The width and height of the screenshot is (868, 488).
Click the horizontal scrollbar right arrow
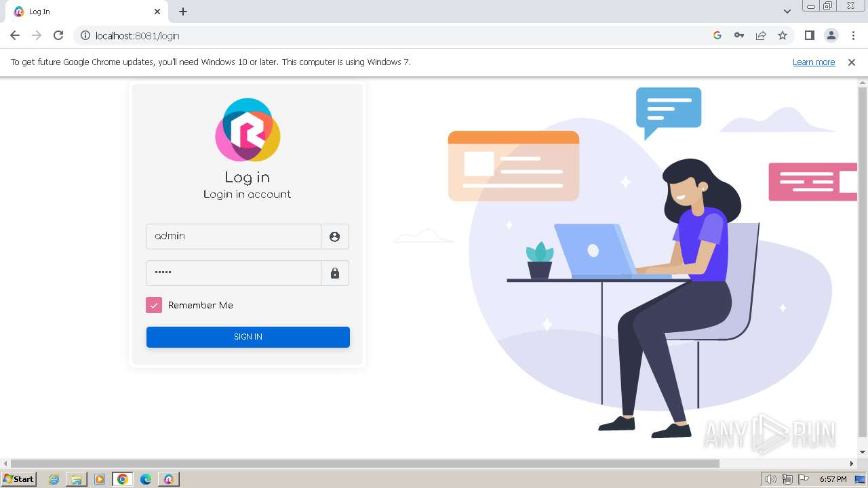[x=852, y=464]
